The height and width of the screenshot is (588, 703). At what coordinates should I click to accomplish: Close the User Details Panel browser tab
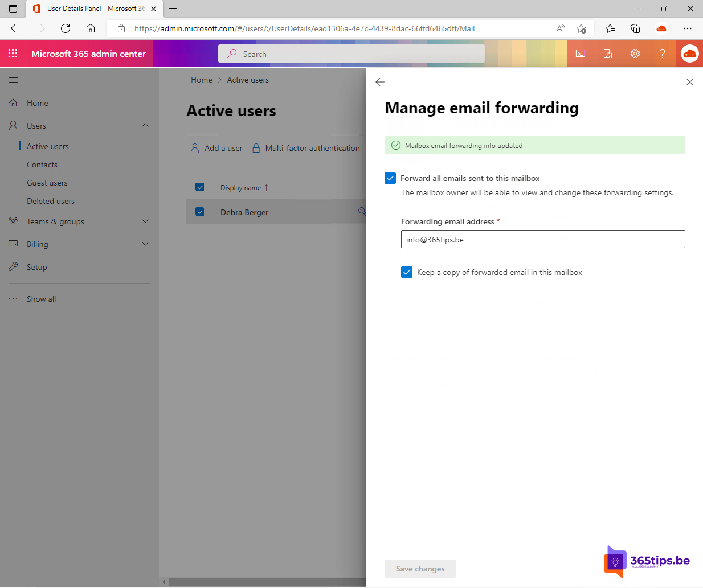(153, 9)
